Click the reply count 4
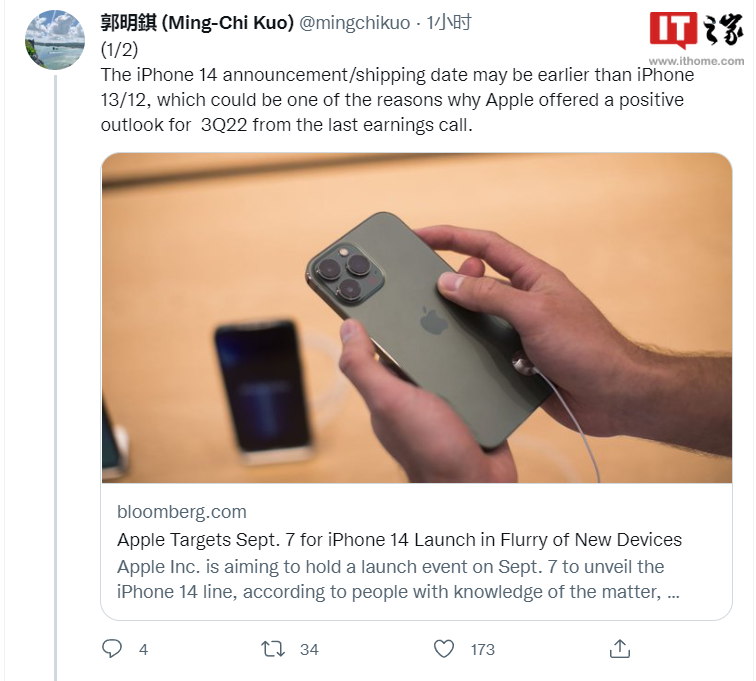 click(143, 650)
